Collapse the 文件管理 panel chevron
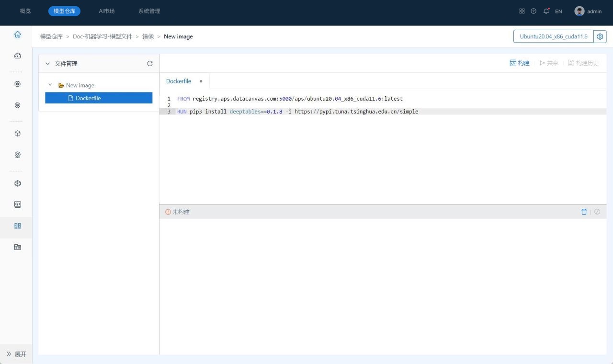Image resolution: width=613 pixels, height=364 pixels. click(x=47, y=64)
